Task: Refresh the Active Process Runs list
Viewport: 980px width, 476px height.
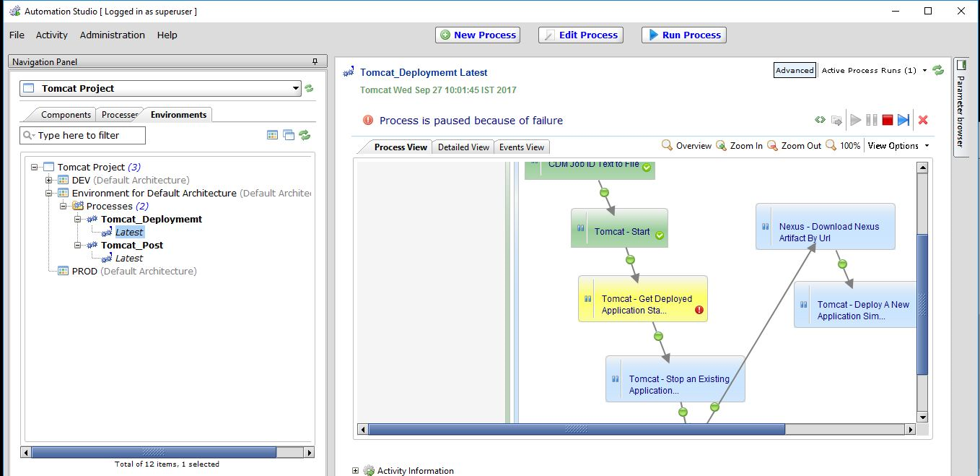Action: [938, 70]
